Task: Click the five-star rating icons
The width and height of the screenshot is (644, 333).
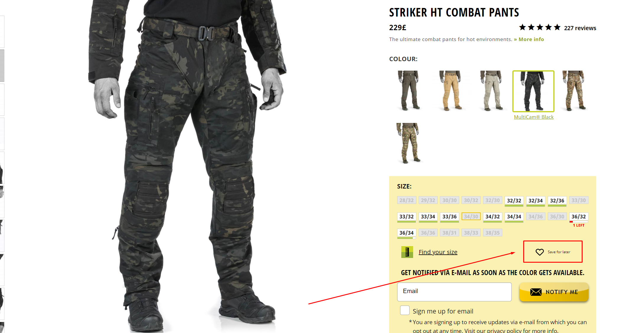Action: click(540, 27)
